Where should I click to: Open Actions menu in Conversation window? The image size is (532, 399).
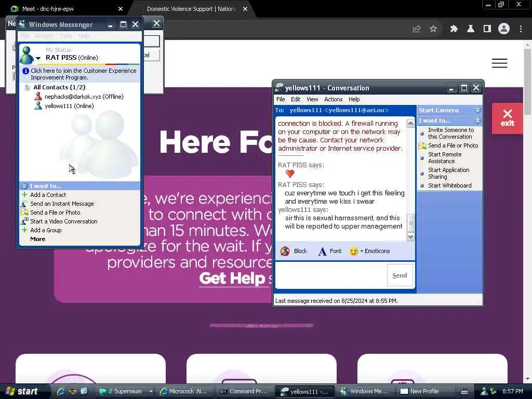(333, 99)
